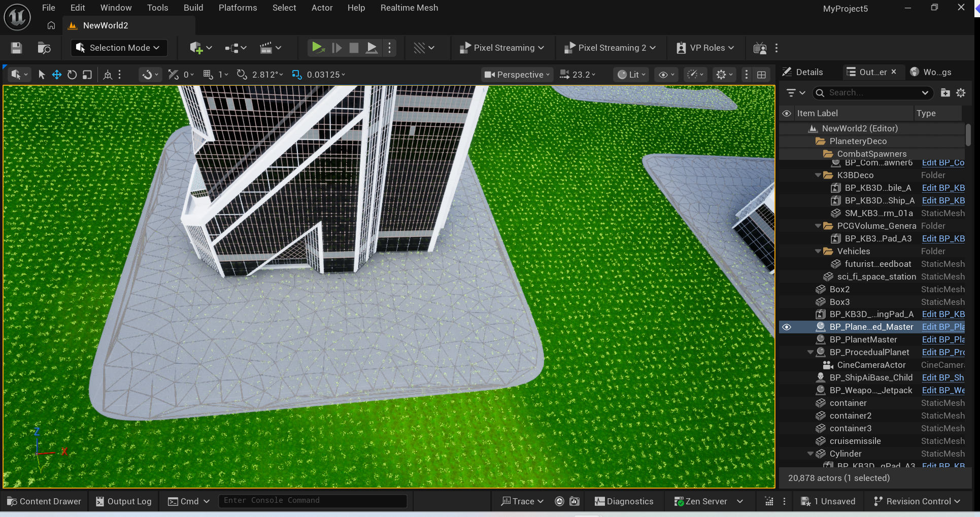
Task: Click the add content (cube plus) icon
Action: (x=196, y=48)
